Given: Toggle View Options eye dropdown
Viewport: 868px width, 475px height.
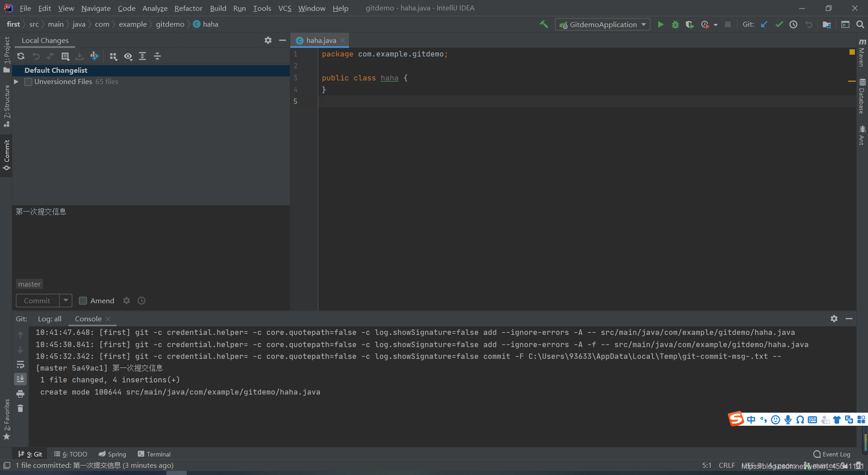Looking at the screenshot, I should (x=128, y=56).
